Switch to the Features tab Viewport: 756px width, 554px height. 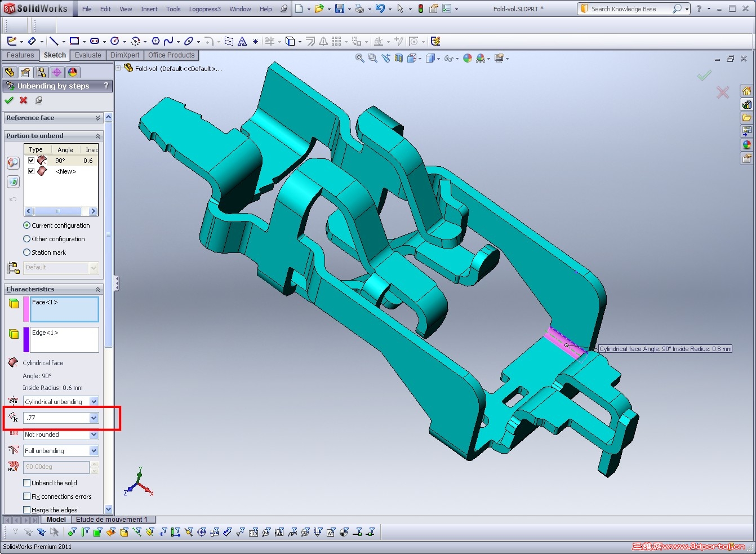pyautogui.click(x=20, y=55)
